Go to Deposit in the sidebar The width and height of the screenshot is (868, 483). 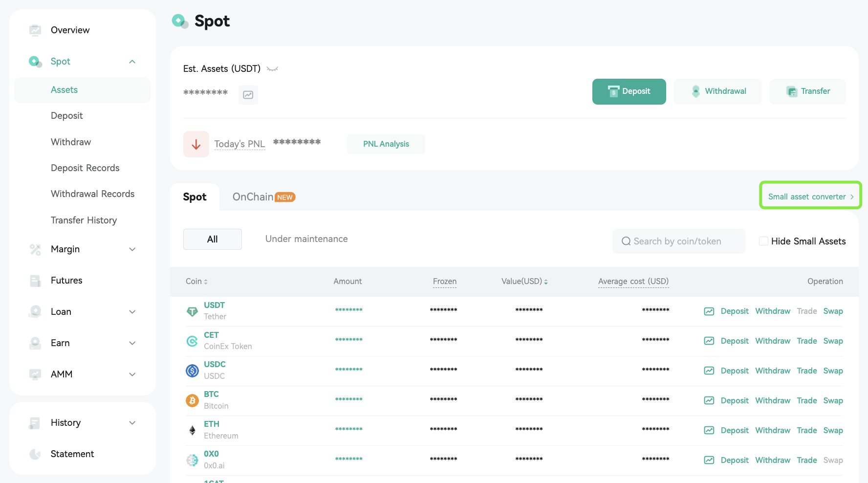point(67,116)
